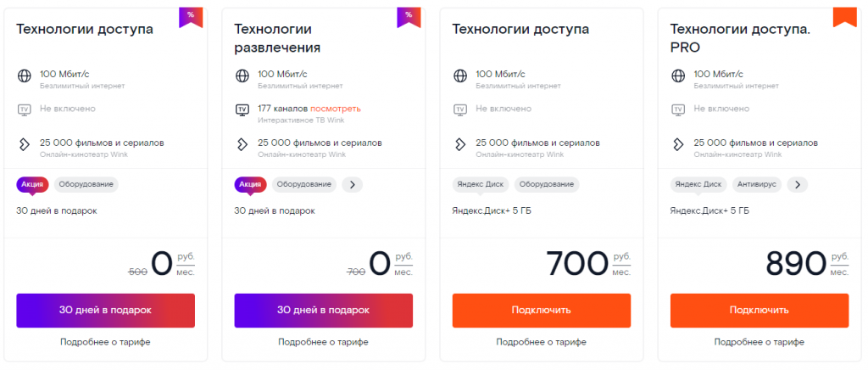
Task: Expand more tags arrow in PRO card
Action: click(x=797, y=183)
